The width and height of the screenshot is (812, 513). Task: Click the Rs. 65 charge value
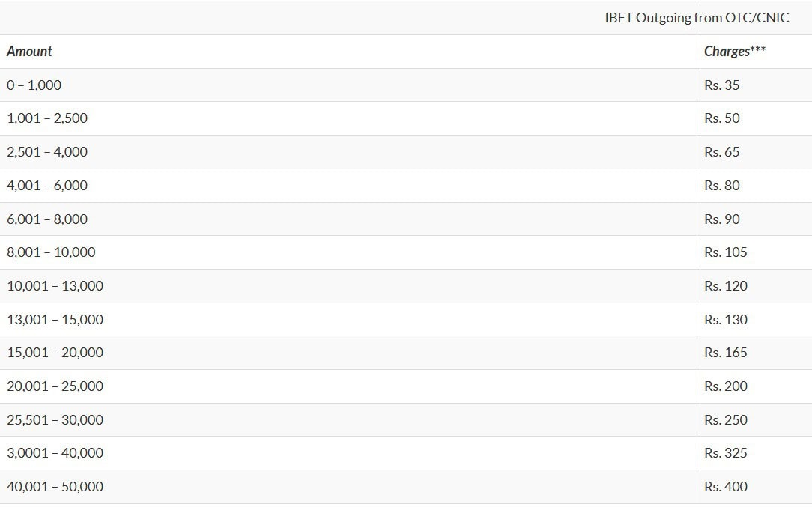[722, 152]
